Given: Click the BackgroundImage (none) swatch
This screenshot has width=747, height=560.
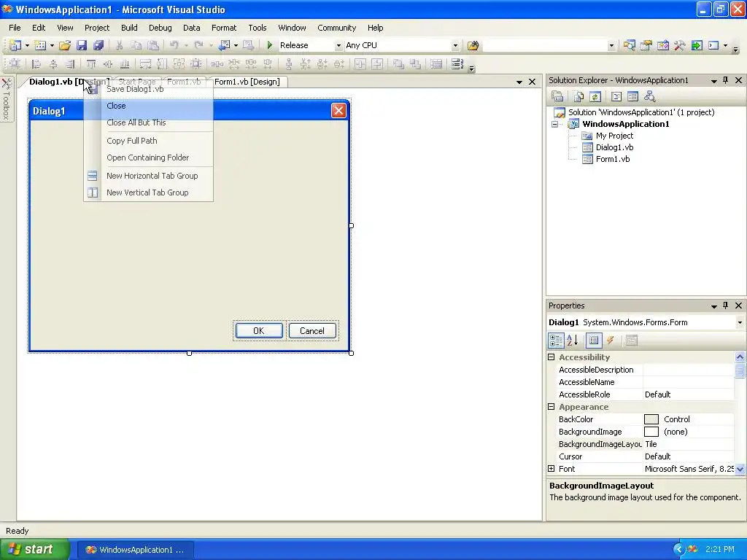Looking at the screenshot, I should pos(651,432).
